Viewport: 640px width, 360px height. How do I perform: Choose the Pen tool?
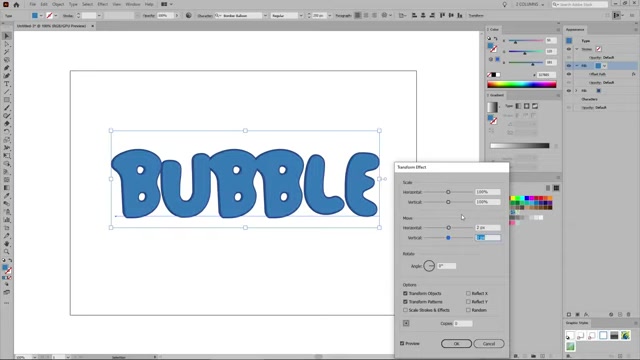tap(7, 68)
